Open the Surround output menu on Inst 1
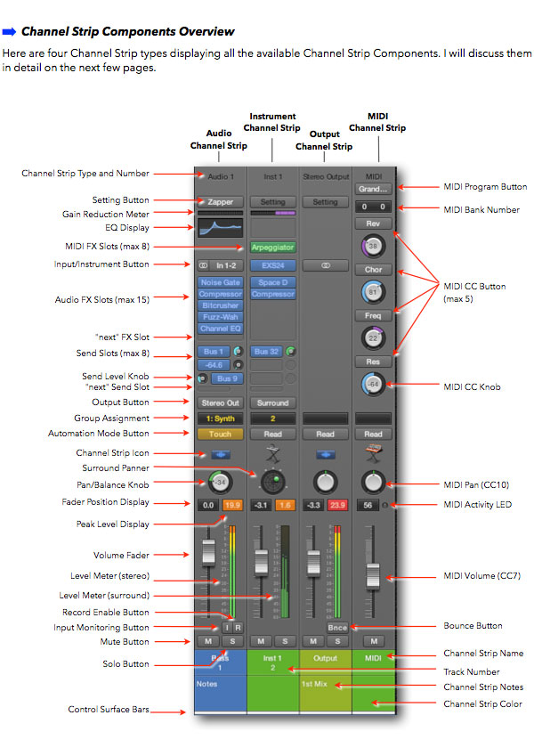 [272, 403]
